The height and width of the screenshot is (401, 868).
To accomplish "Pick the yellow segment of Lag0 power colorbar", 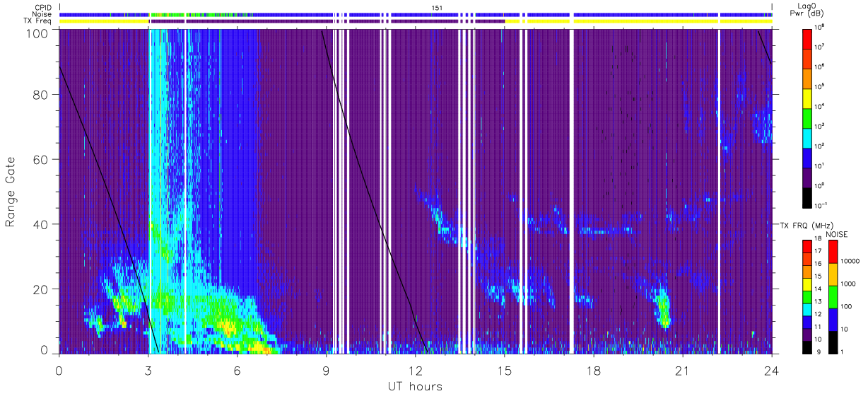I will (807, 98).
